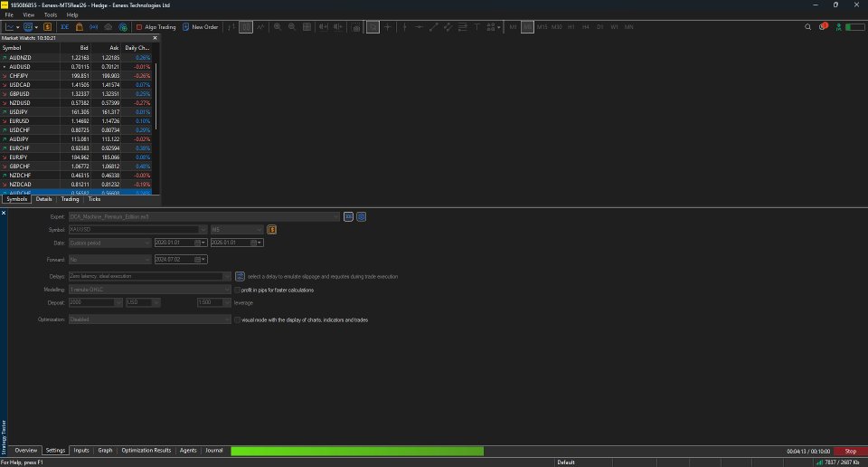The image size is (868, 467).
Task: Switch to the Graph tab
Action: click(105, 451)
